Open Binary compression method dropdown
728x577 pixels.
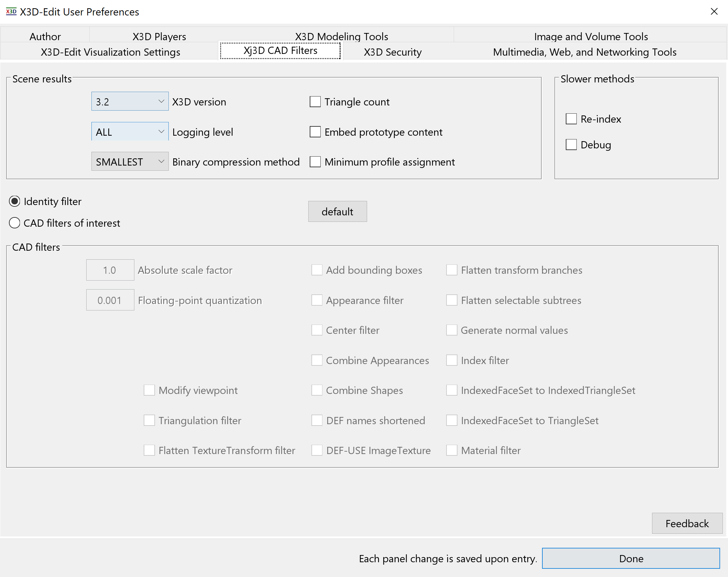[x=130, y=161]
